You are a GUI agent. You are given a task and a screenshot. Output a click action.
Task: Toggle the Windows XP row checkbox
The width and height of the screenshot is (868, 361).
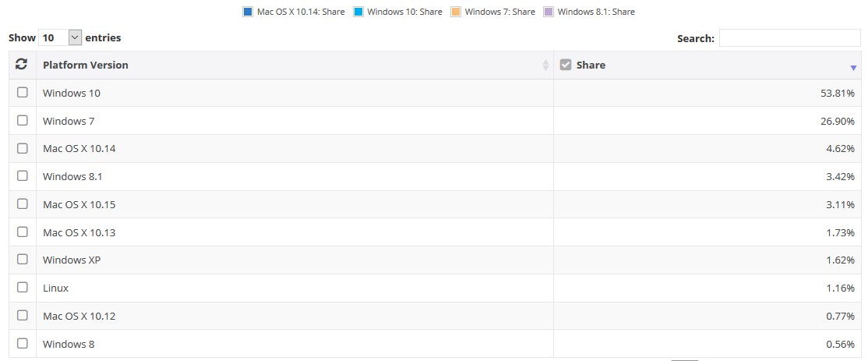coord(23,260)
